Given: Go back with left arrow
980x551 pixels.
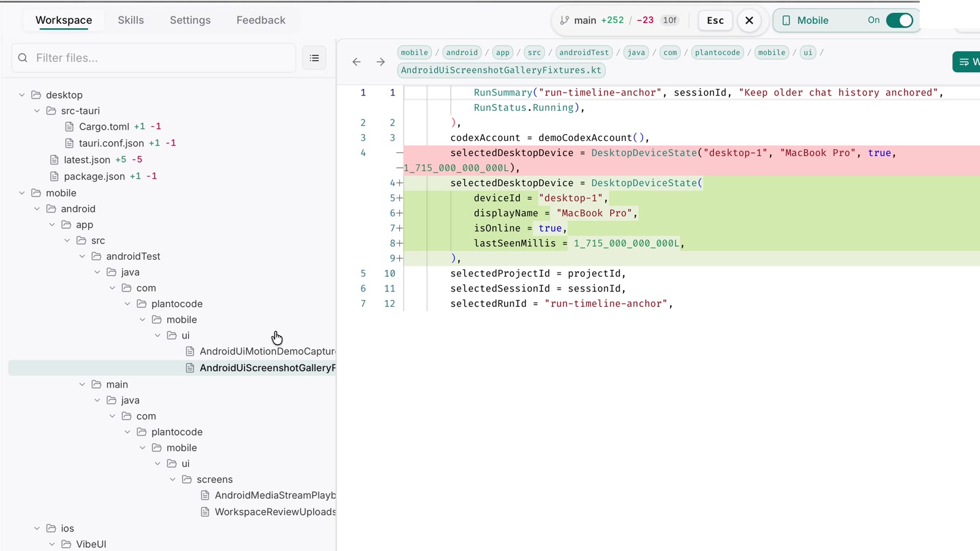Looking at the screenshot, I should [356, 62].
